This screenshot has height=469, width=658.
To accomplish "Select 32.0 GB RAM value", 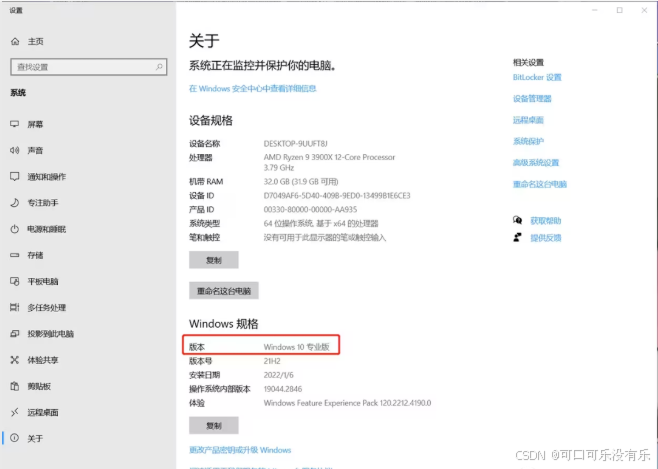I will (x=301, y=181).
